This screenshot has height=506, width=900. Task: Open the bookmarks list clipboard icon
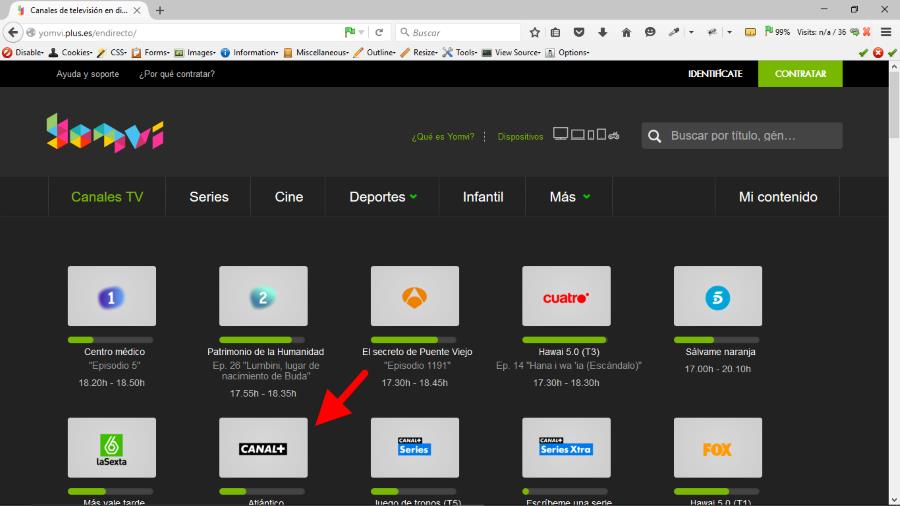point(556,33)
